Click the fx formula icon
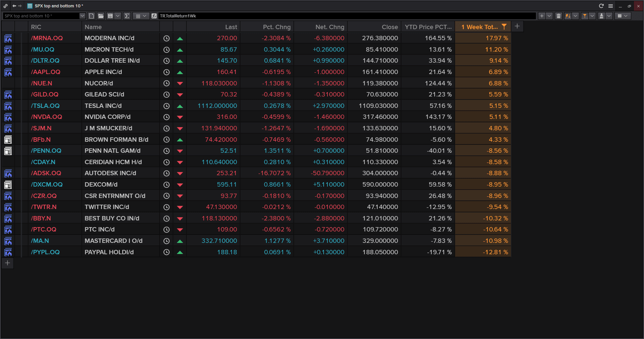Viewport: 644px width, 339px height. 154,16
